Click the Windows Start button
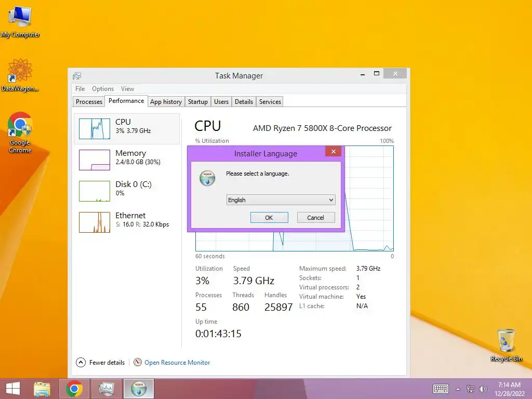This screenshot has width=532, height=399. point(13,389)
